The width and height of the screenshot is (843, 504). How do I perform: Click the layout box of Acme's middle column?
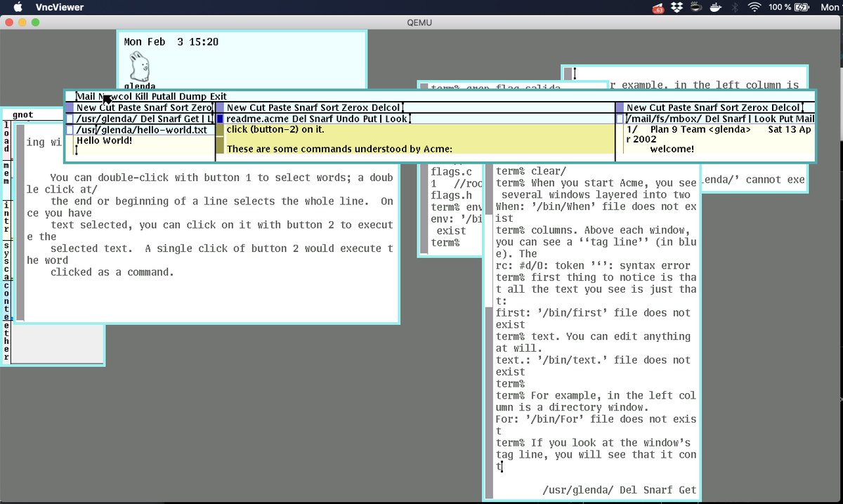pyautogui.click(x=220, y=107)
